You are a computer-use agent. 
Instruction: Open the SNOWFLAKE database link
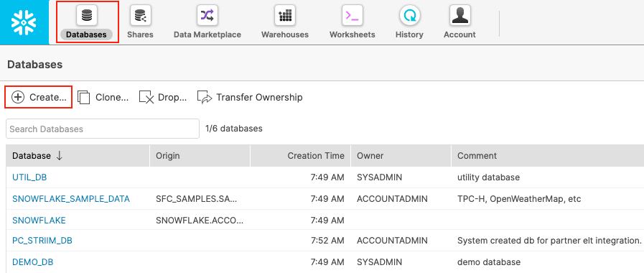coord(39,221)
